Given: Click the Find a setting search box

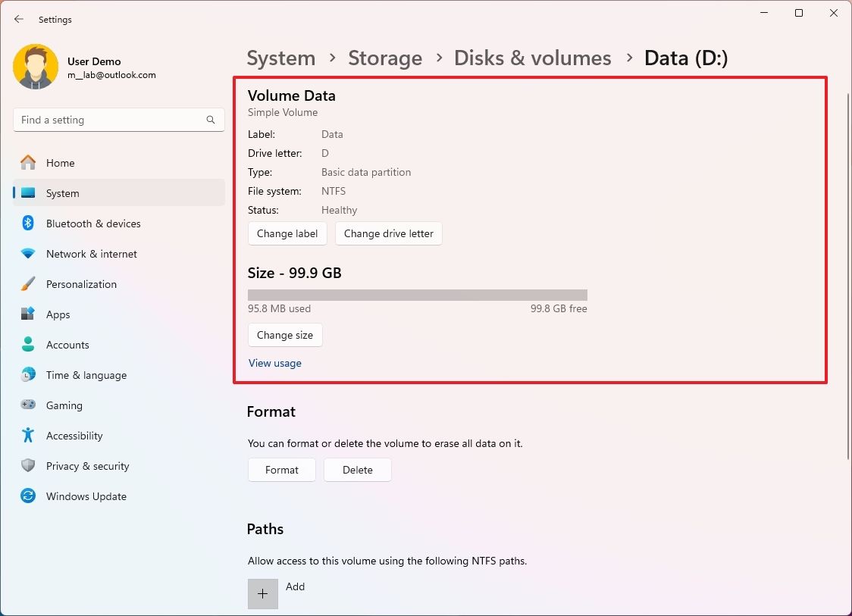Looking at the screenshot, I should point(118,120).
